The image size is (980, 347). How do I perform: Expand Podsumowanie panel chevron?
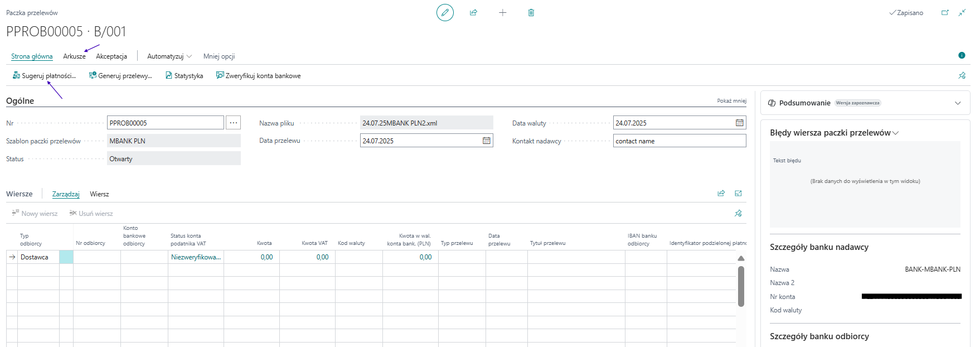(958, 103)
